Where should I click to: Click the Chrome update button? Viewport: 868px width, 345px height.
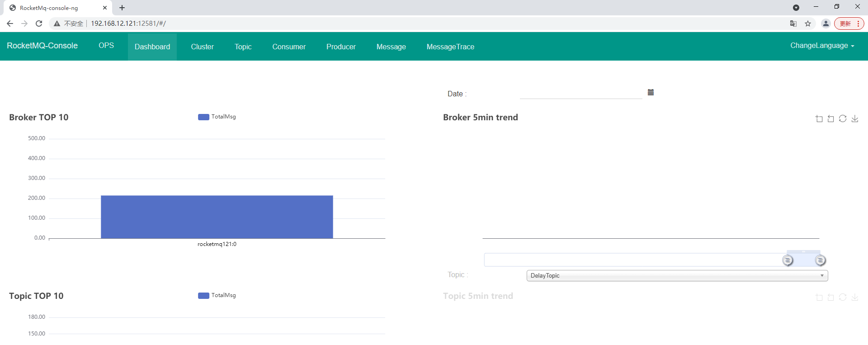(x=849, y=24)
